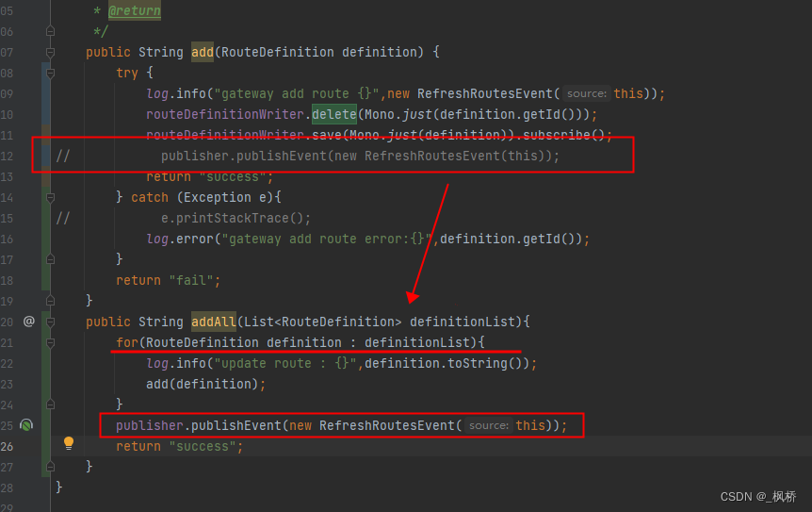Click the commented e.printStackTrace() statement

(x=236, y=218)
